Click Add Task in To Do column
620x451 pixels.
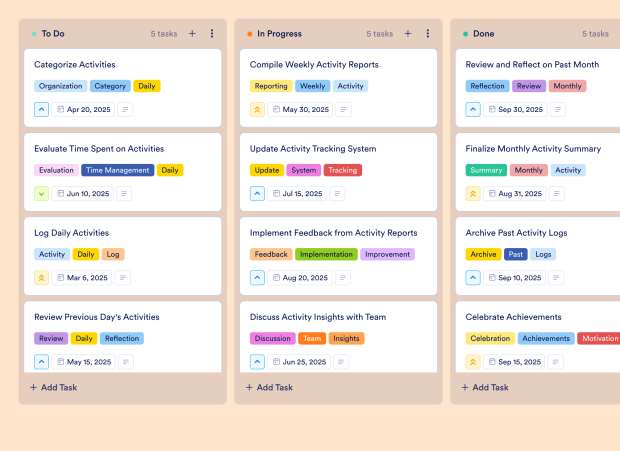pyautogui.click(x=54, y=387)
